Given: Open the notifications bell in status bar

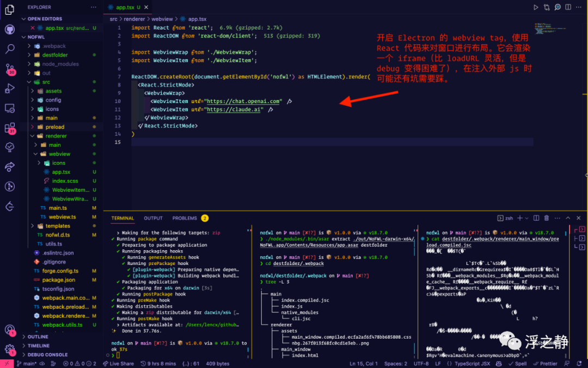Looking at the screenshot, I should 579,364.
